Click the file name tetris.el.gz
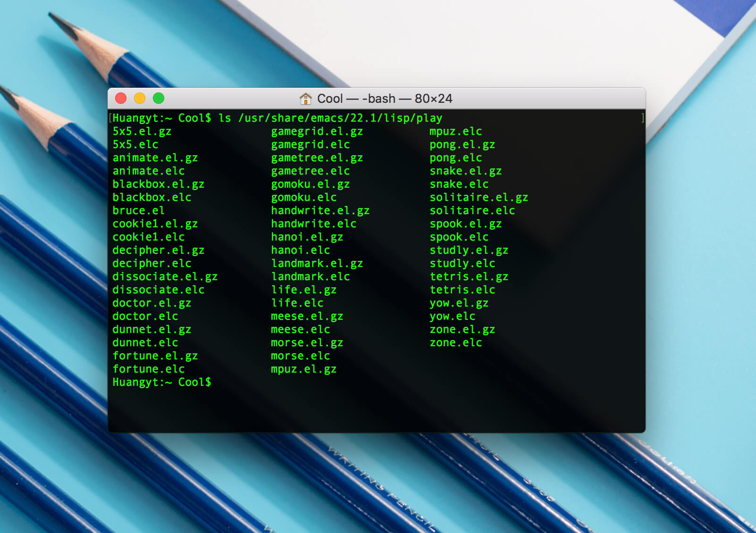 (469, 276)
